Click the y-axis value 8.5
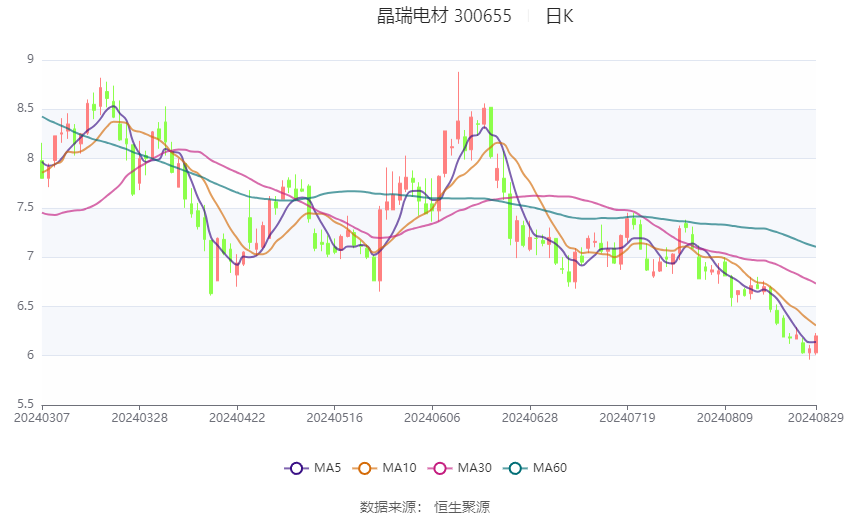 tap(25, 108)
